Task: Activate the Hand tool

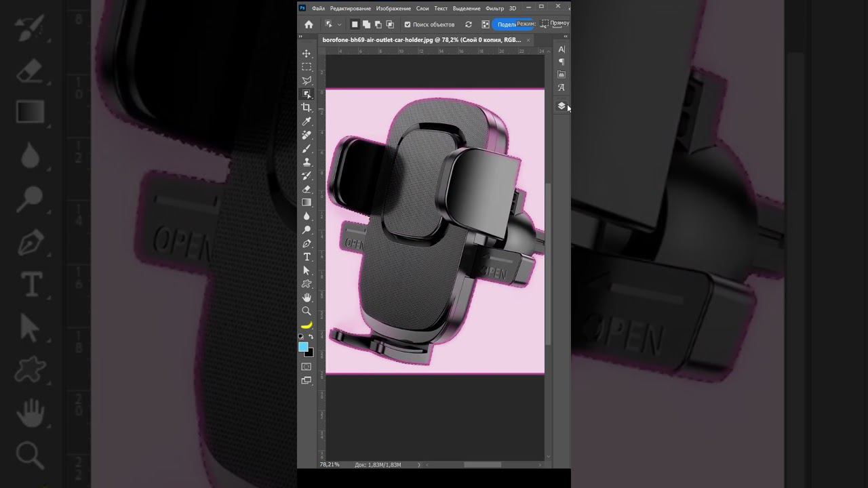Action: (307, 298)
